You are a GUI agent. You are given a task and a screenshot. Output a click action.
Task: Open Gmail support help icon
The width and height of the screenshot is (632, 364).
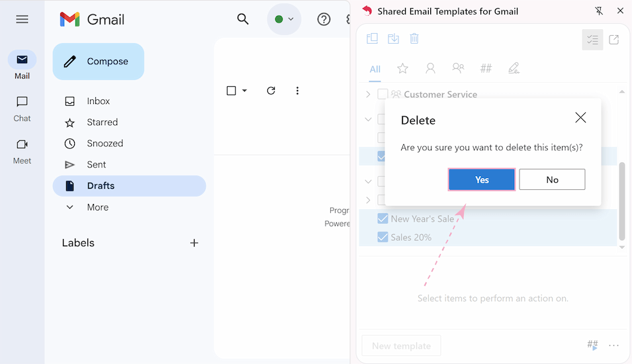(324, 19)
